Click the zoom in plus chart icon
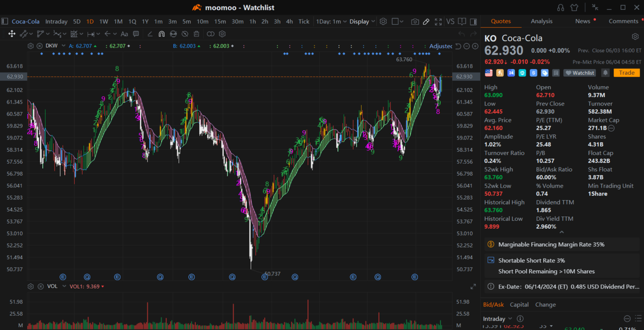 (475, 46)
